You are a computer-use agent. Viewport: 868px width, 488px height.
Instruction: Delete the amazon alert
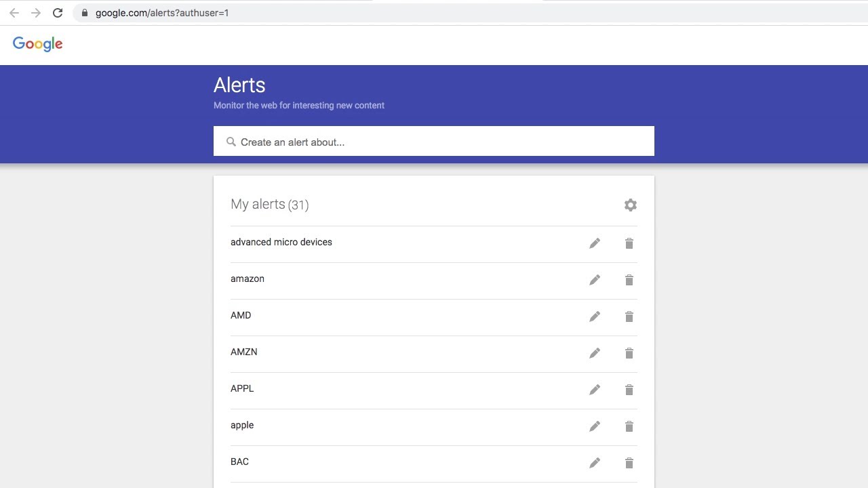point(629,280)
